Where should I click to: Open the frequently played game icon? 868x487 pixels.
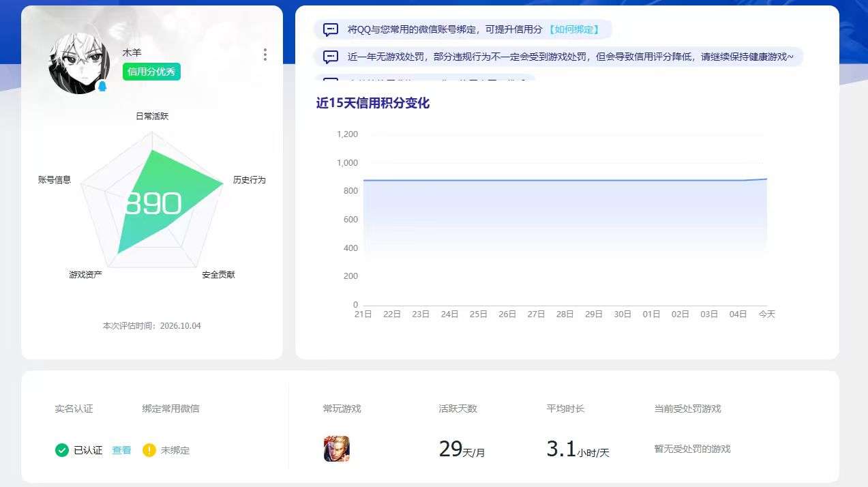[337, 449]
